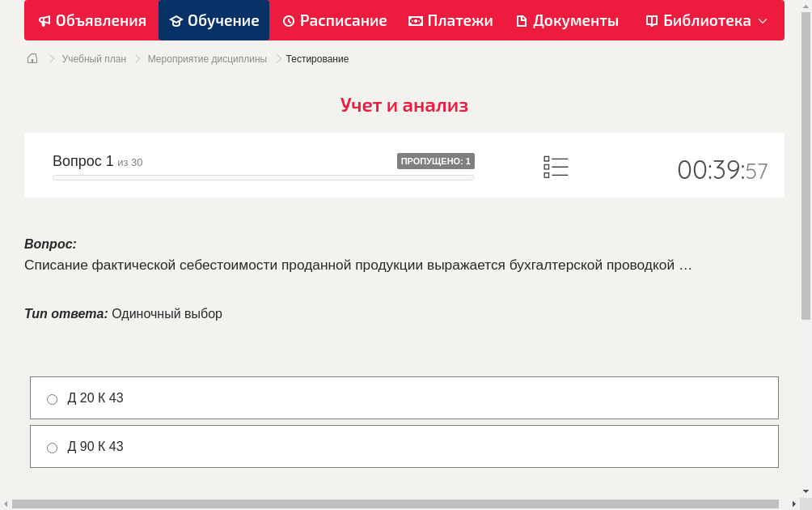Open the Расписание menu item
Viewport: 812px width, 510px height.
pyautogui.click(x=335, y=20)
